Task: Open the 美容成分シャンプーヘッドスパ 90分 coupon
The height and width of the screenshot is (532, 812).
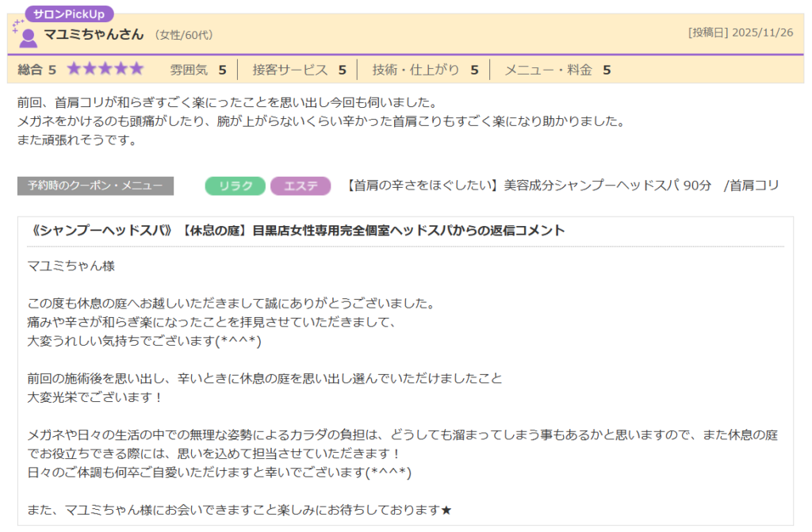Action: tap(563, 186)
